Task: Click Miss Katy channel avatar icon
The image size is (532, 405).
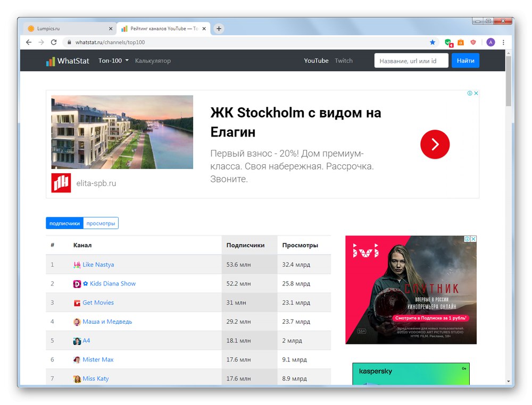Action: pyautogui.click(x=77, y=379)
